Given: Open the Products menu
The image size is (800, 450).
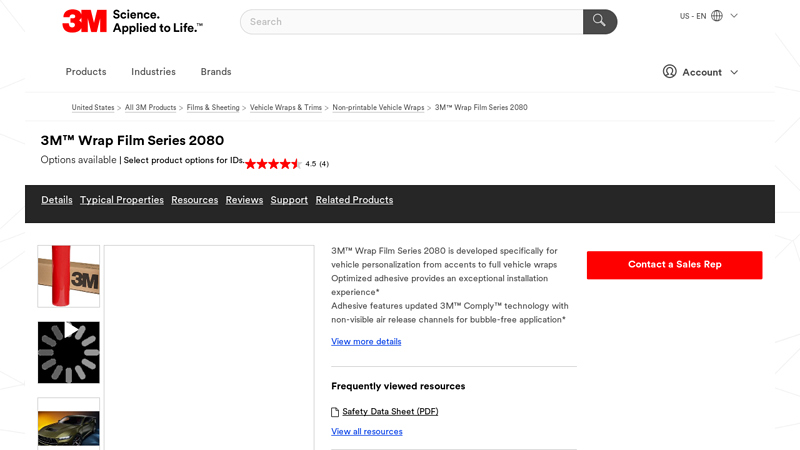Looking at the screenshot, I should [86, 71].
